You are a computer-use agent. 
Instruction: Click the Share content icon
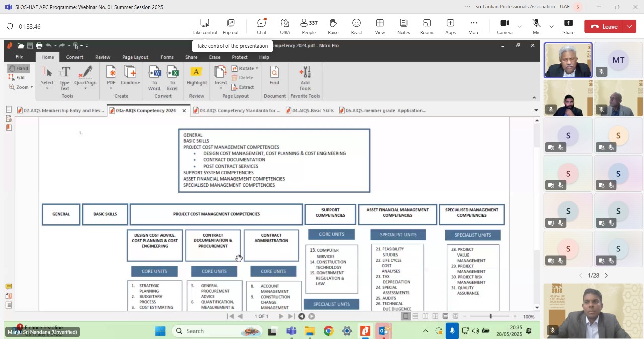click(568, 26)
